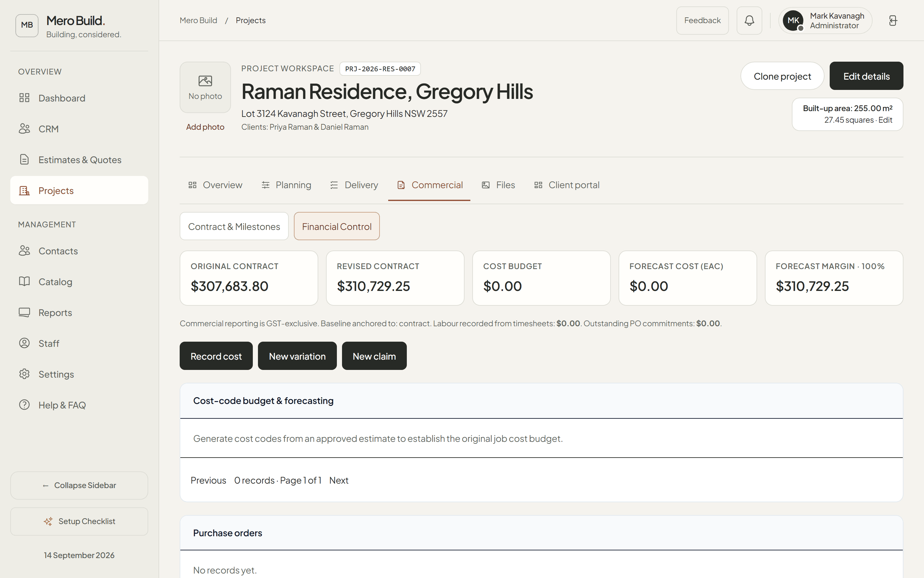Click the Projects building icon

coord(24,190)
